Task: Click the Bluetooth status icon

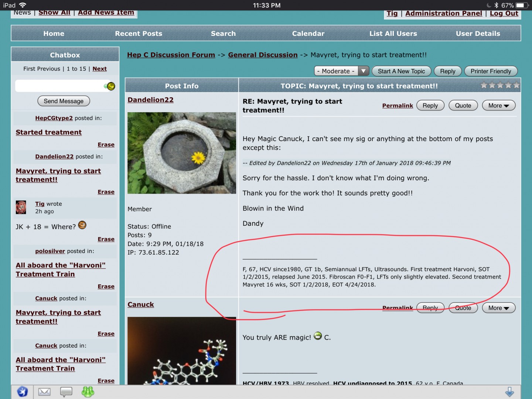Action: click(496, 5)
